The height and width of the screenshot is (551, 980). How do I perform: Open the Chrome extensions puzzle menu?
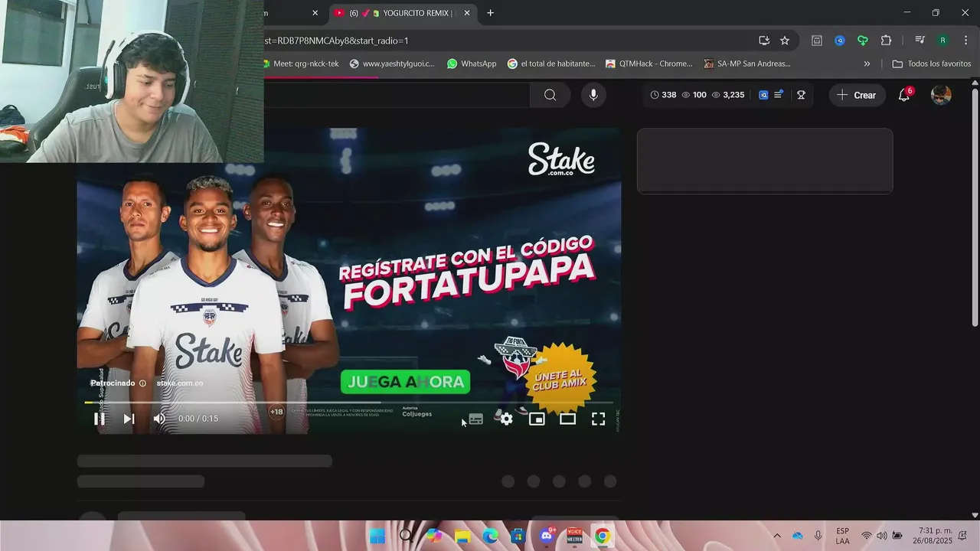point(886,41)
